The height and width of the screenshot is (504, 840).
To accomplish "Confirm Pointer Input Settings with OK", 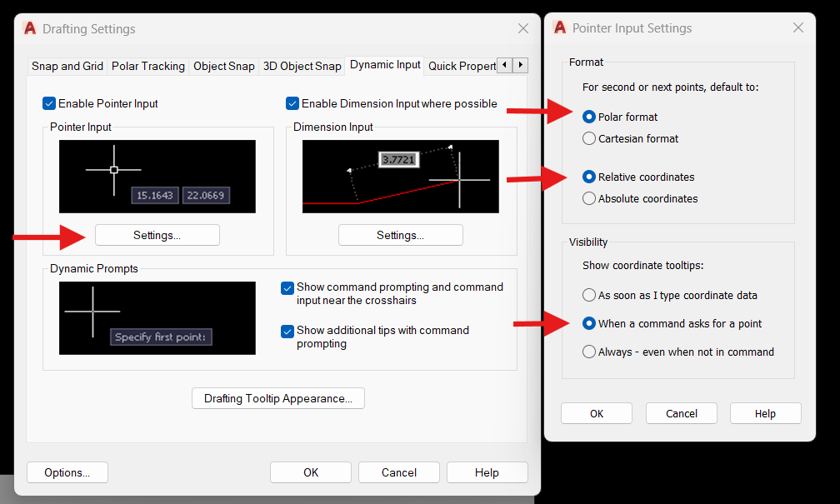I will 597,413.
